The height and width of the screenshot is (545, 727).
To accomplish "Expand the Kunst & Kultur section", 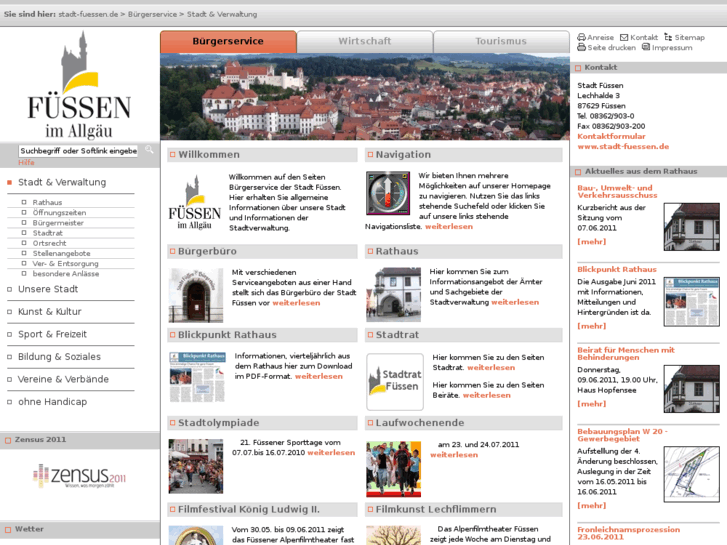I will (49, 312).
